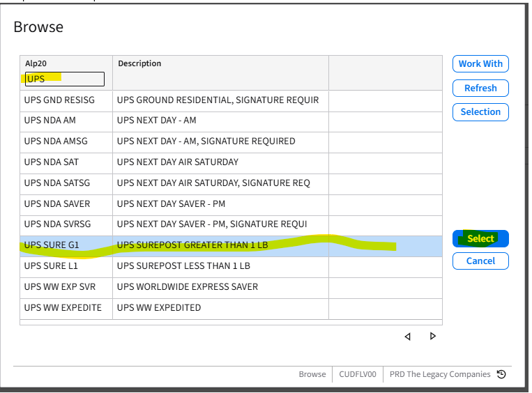Click UPS SUREPOST GREATER THAN 1 LB description
532x393 pixels.
[x=192, y=245]
